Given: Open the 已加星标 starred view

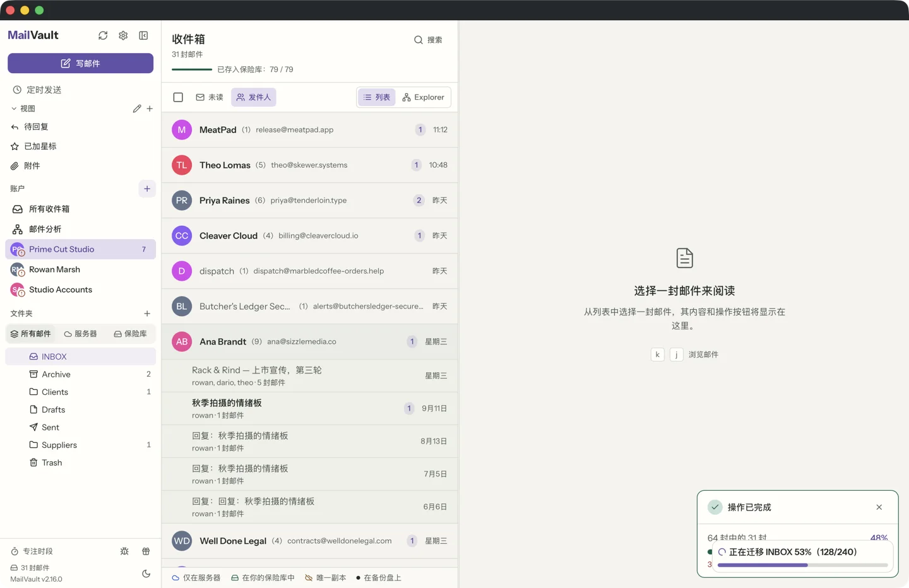Looking at the screenshot, I should point(80,146).
